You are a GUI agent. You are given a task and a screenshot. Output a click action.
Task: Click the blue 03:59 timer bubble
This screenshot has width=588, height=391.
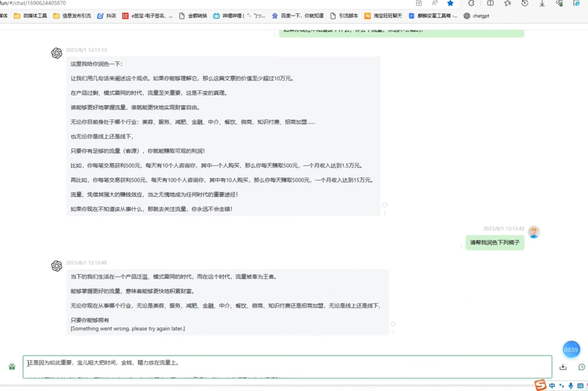coord(571,349)
